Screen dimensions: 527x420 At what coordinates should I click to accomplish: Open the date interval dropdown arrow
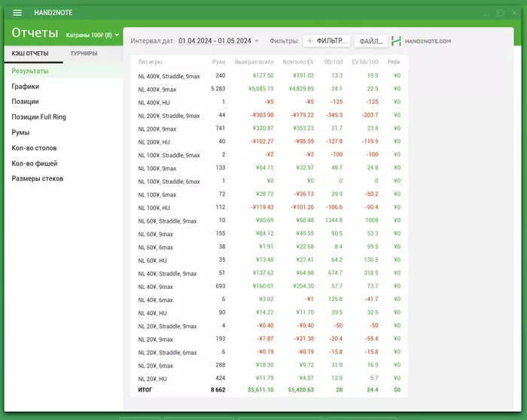(x=257, y=41)
